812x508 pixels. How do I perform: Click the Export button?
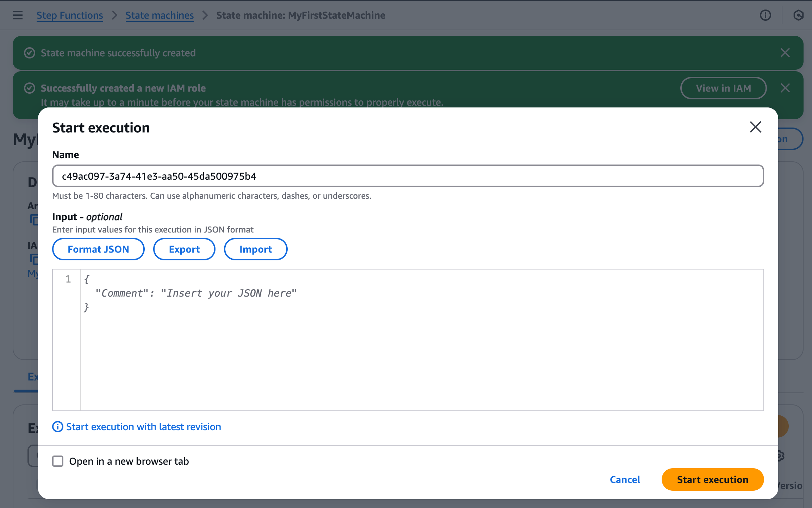click(x=184, y=249)
